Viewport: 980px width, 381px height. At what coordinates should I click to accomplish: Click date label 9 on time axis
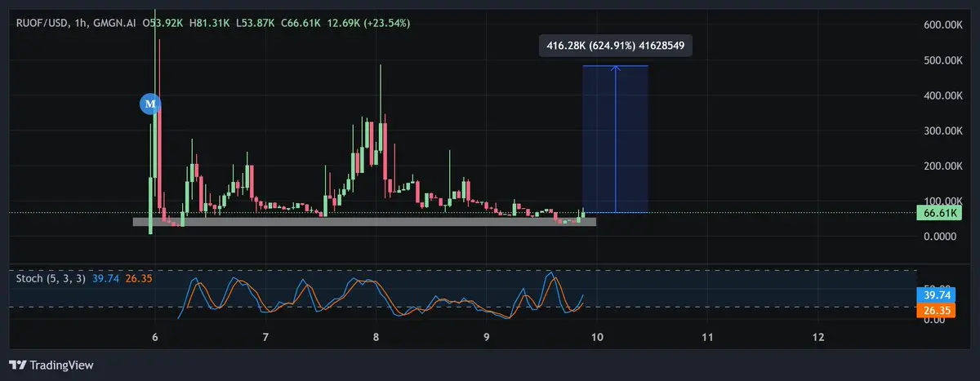tap(486, 337)
